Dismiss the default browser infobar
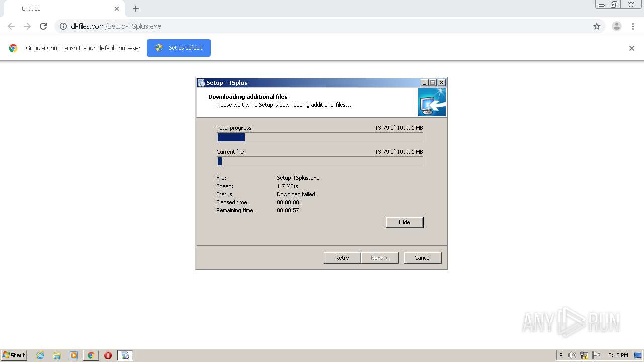Viewport: 644px width, 362px height. 632,48
